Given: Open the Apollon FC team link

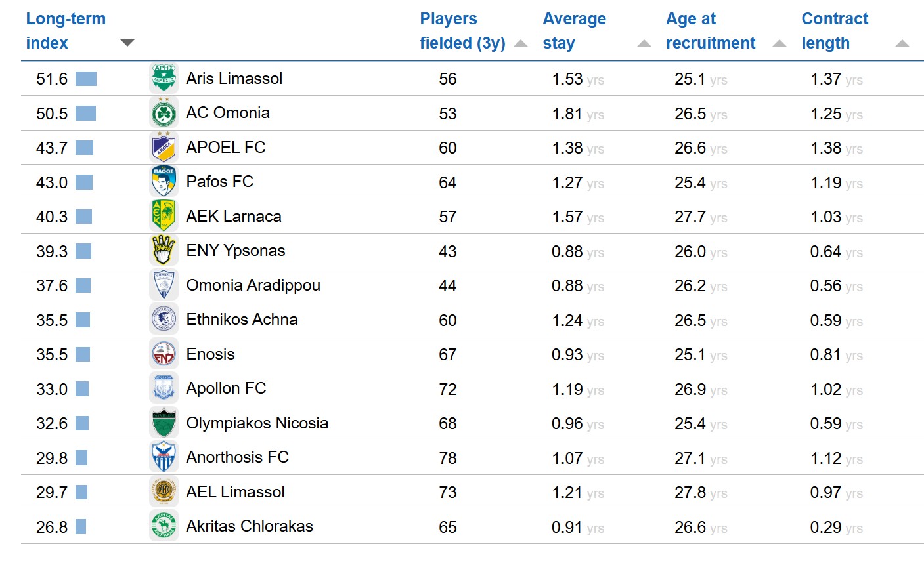Looking at the screenshot, I should [x=226, y=388].
